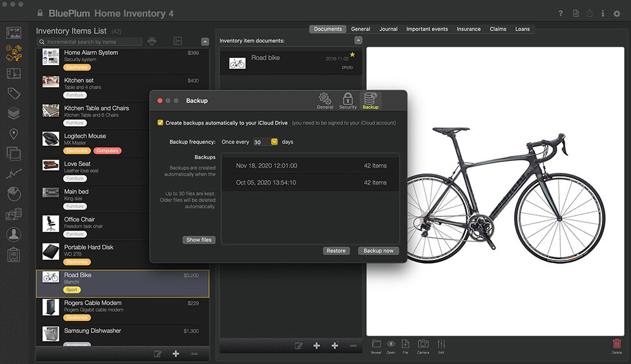This screenshot has width=631, height=364.
Task: Click the File icon under photo
Action: click(x=405, y=346)
